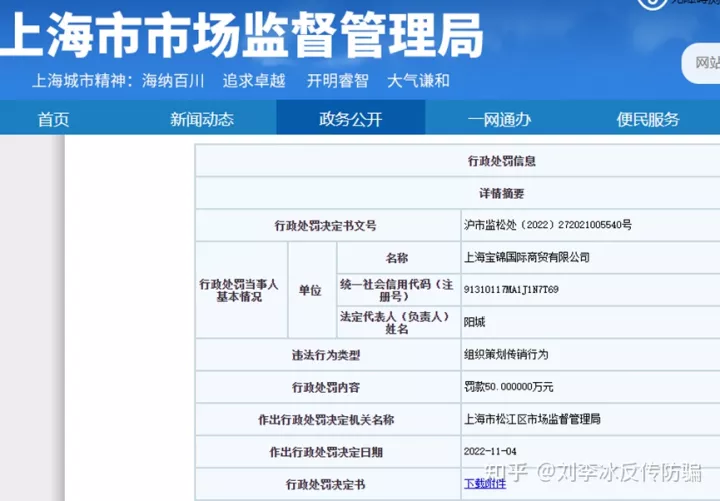720x501 pixels.
Task: Select the decision date 2022-11-04
Action: [x=490, y=451]
